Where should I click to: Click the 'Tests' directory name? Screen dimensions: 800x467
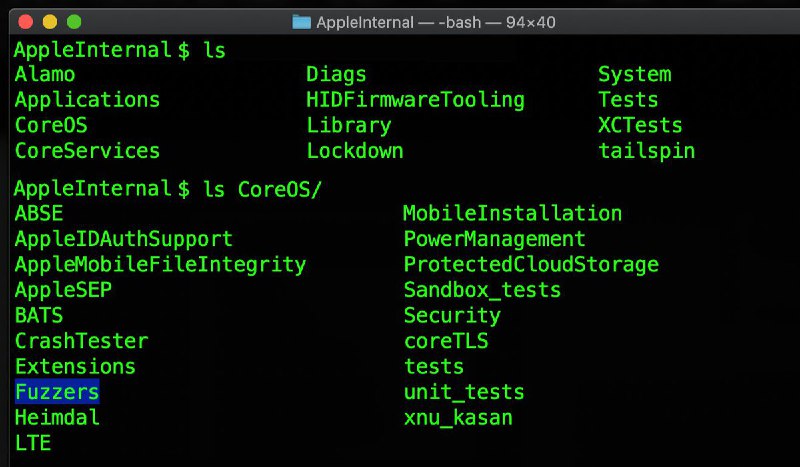click(628, 100)
